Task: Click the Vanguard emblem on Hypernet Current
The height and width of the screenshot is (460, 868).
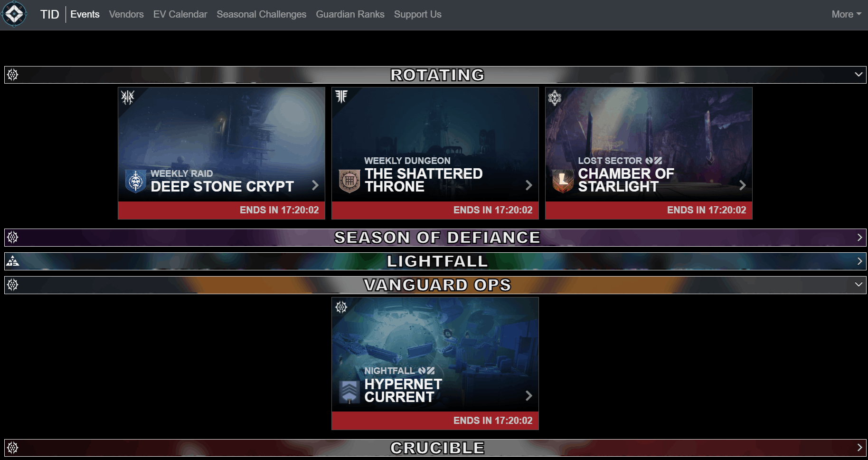Action: pyautogui.click(x=349, y=392)
